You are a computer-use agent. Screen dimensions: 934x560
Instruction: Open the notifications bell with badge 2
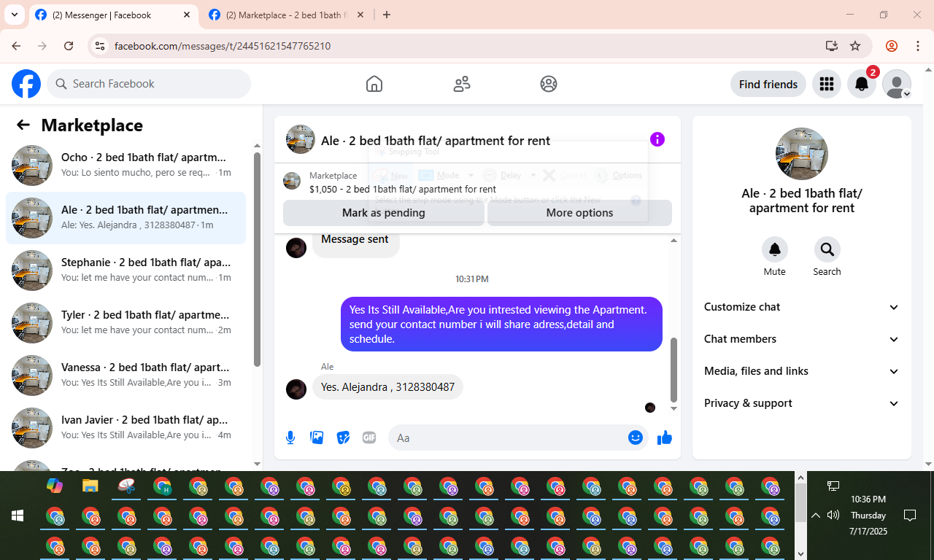click(x=862, y=84)
